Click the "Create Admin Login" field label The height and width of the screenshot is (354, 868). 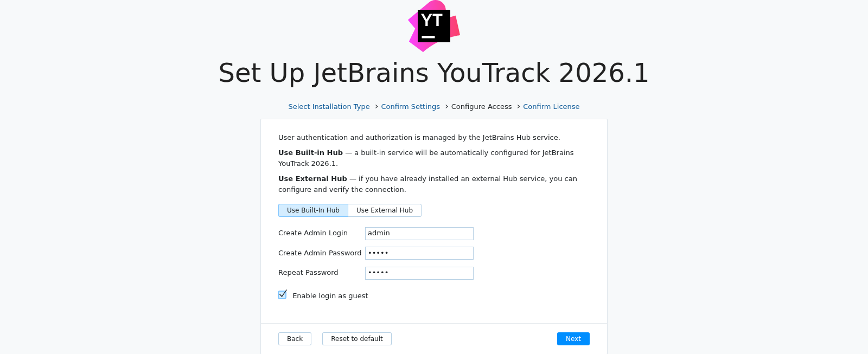pyautogui.click(x=312, y=233)
